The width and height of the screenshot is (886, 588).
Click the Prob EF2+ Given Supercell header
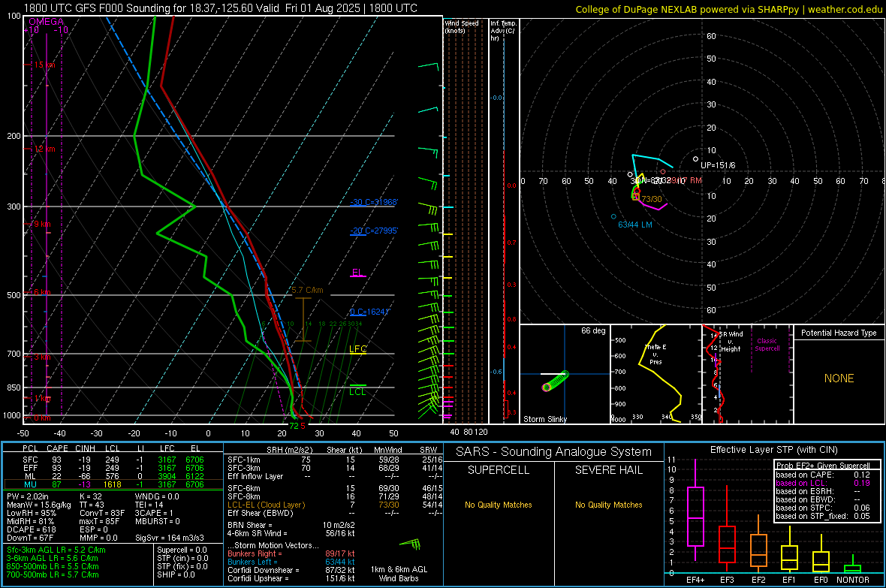click(823, 466)
